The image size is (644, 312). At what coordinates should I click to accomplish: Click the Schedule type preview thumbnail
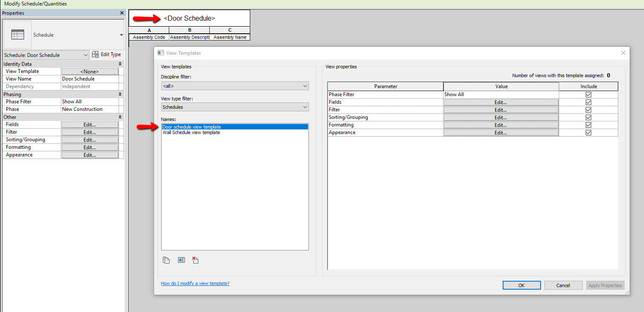tap(18, 34)
